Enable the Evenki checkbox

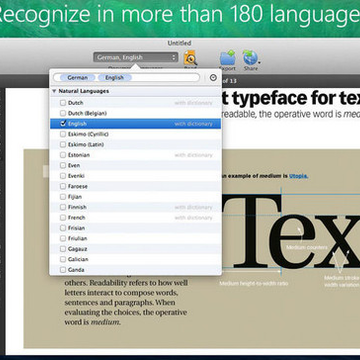(x=63, y=176)
